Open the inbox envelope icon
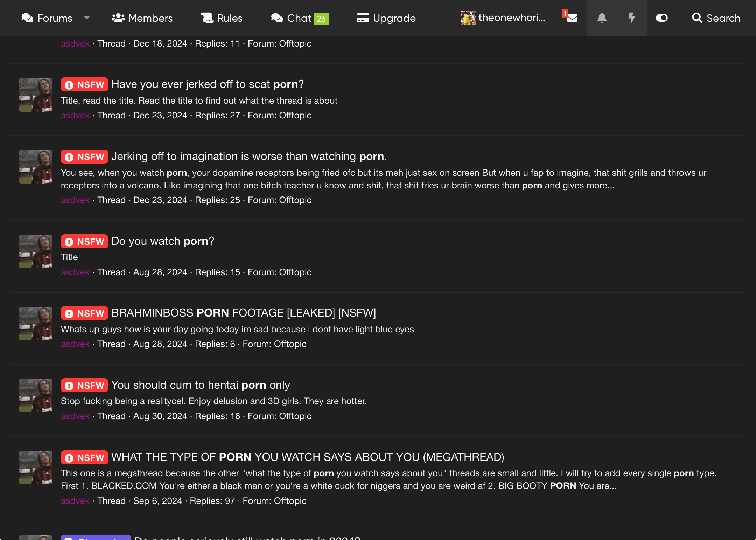 [572, 18]
